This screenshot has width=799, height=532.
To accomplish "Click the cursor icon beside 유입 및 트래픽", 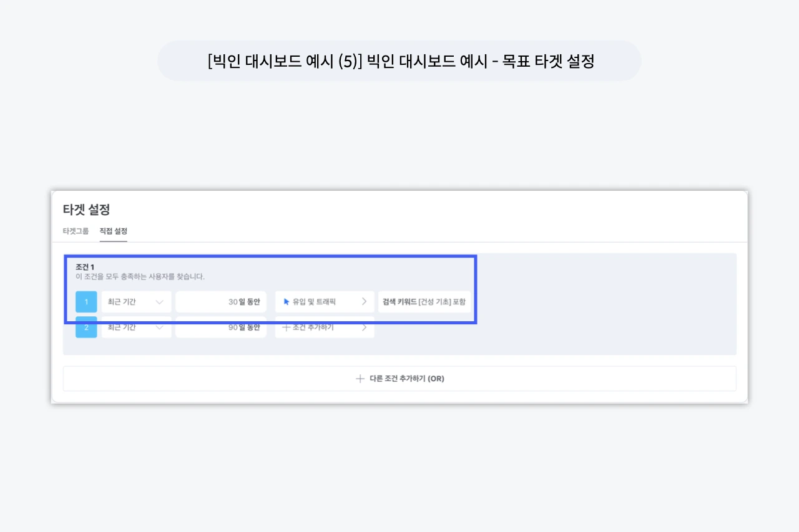I will tap(287, 302).
